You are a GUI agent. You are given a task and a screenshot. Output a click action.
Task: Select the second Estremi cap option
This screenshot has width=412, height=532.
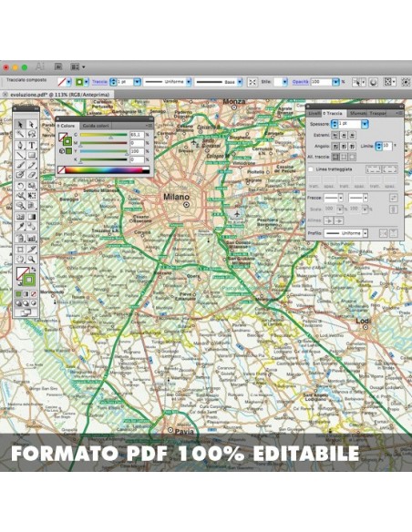[x=344, y=135]
